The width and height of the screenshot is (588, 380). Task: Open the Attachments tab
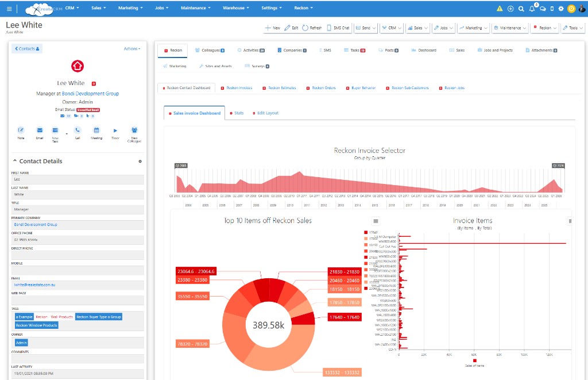[541, 51]
